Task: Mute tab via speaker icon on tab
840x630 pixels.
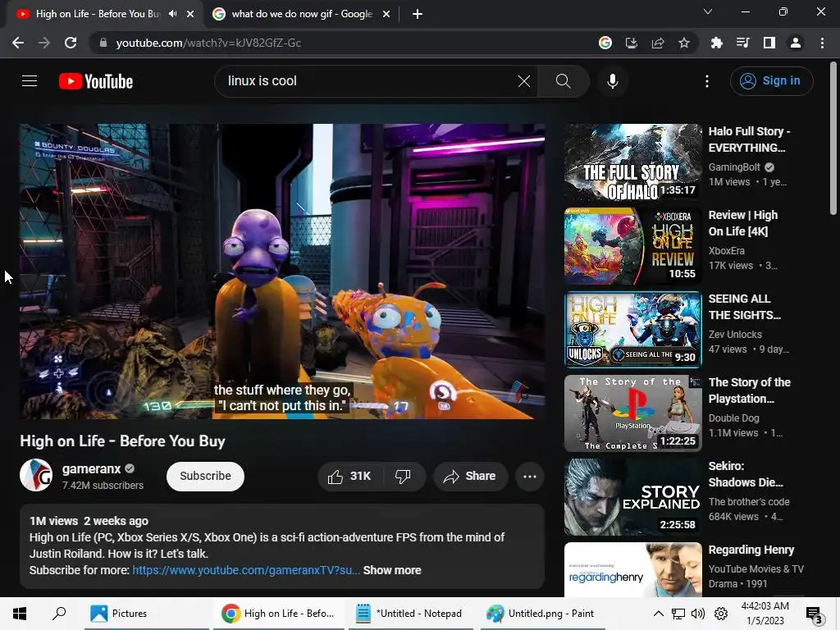Action: tap(172, 14)
